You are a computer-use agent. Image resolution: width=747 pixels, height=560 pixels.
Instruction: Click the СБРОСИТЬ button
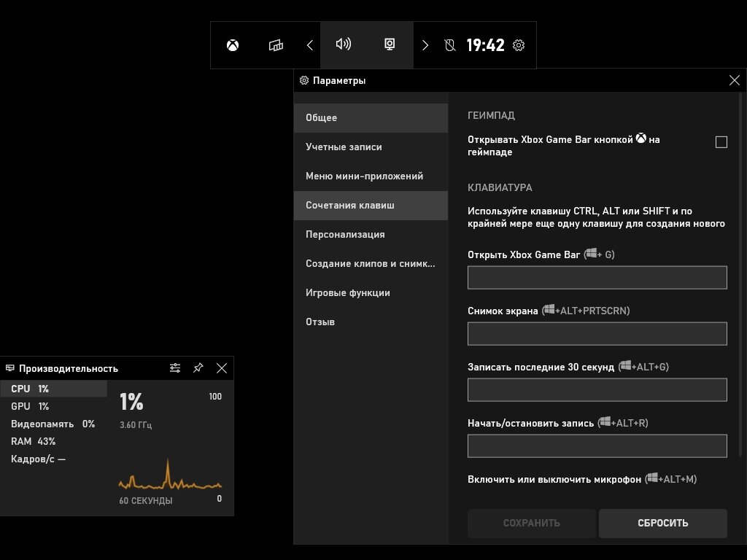tap(662, 523)
